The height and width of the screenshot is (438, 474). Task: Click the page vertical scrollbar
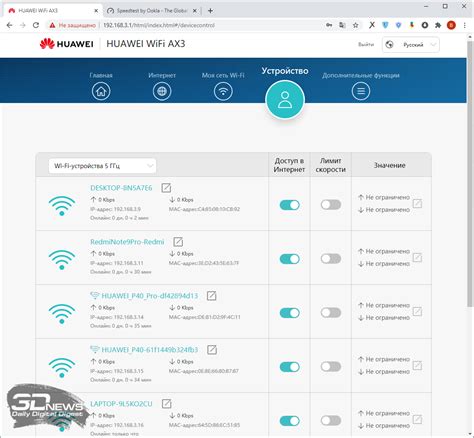coord(470,173)
